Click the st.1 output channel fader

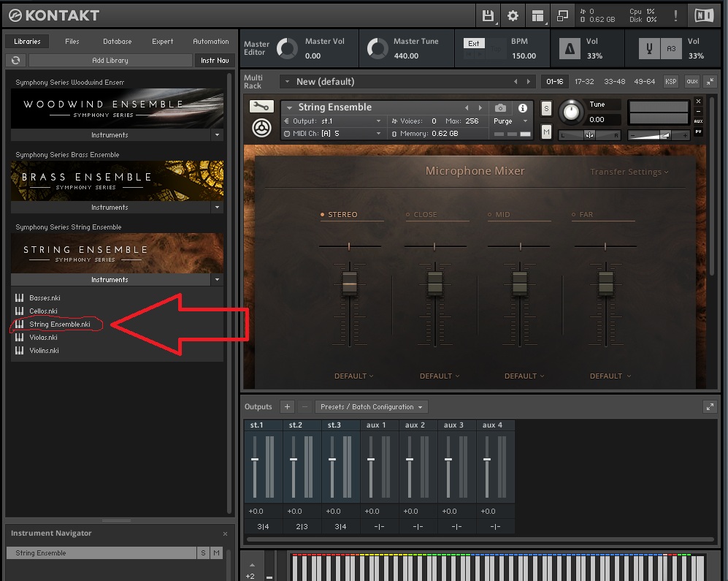pyautogui.click(x=255, y=459)
